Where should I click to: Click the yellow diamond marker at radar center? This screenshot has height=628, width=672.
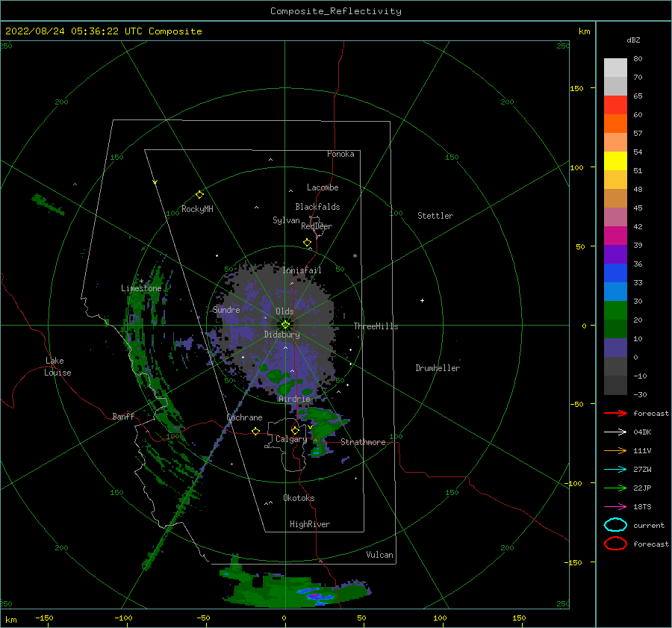click(285, 325)
